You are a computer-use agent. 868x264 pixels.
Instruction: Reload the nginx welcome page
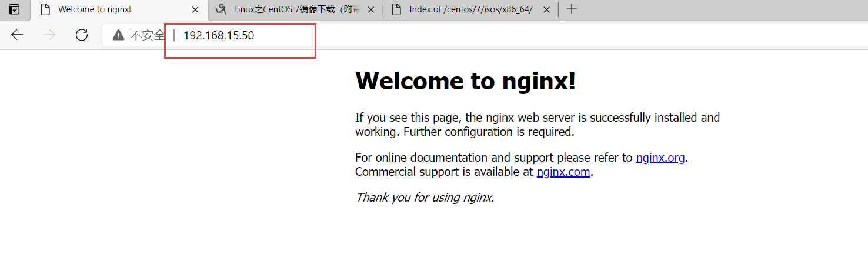point(82,35)
